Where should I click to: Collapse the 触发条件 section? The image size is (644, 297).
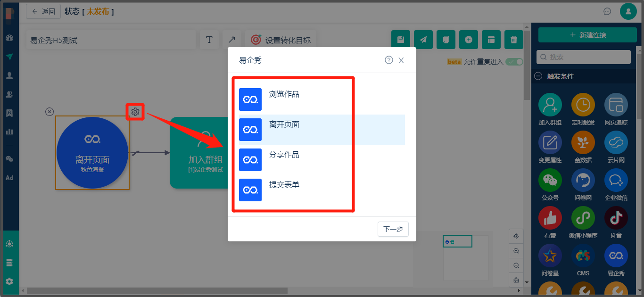tap(538, 76)
